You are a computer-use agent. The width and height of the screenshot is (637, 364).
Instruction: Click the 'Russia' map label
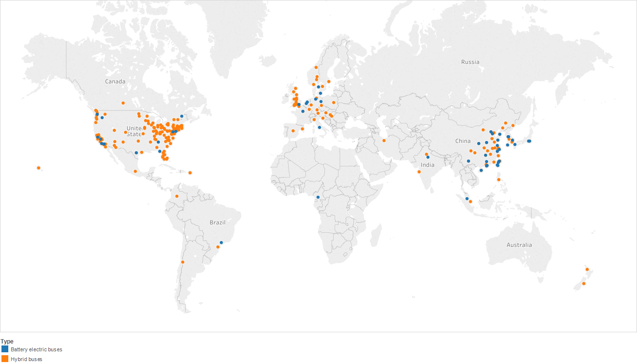pos(470,62)
